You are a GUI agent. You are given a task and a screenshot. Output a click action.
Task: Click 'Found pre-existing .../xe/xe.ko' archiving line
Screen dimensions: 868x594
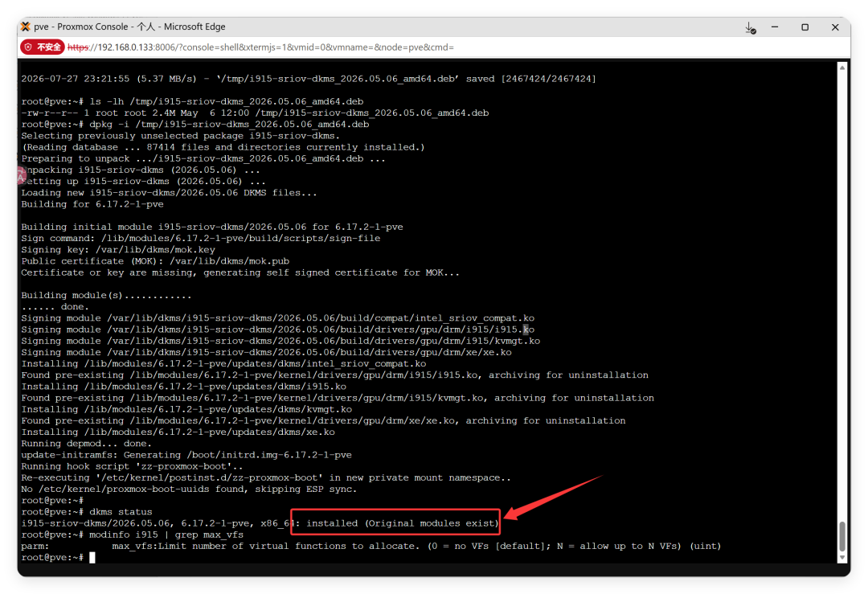click(x=323, y=420)
